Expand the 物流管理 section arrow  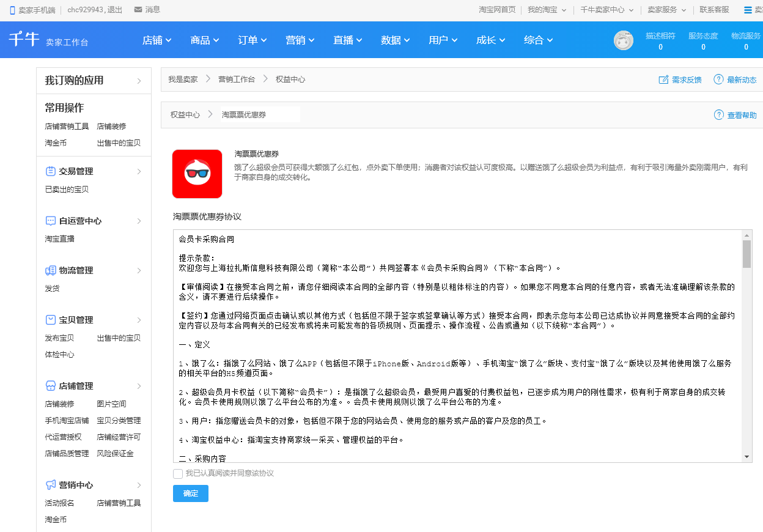(139, 270)
